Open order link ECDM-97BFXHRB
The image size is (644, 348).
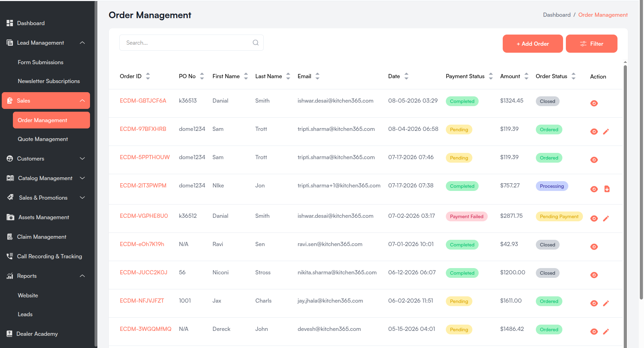pyautogui.click(x=143, y=129)
